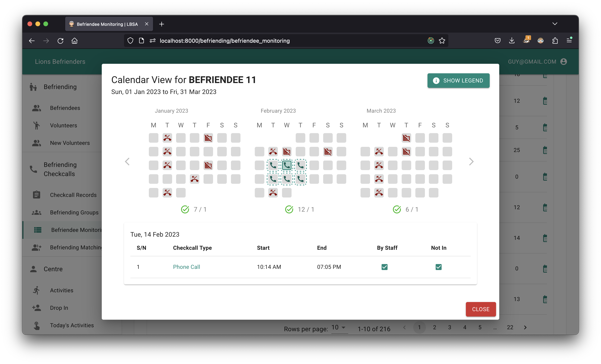This screenshot has height=364, width=601.
Task: Open browser downloads panel
Action: pyautogui.click(x=512, y=41)
